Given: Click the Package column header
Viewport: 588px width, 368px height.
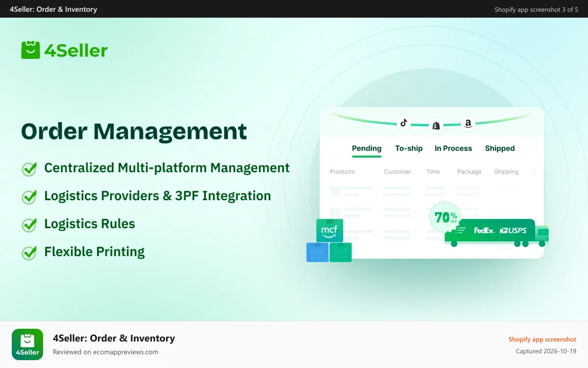Looking at the screenshot, I should click(469, 172).
